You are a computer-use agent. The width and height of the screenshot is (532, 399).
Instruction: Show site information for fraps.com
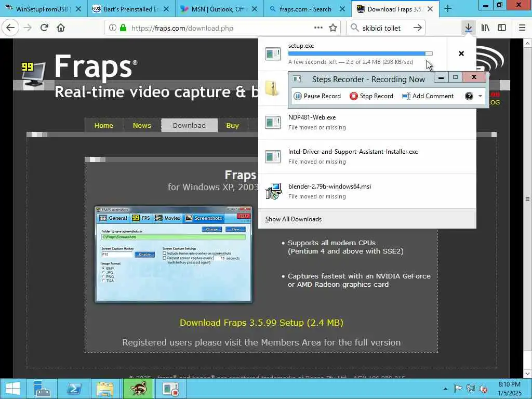point(112,28)
